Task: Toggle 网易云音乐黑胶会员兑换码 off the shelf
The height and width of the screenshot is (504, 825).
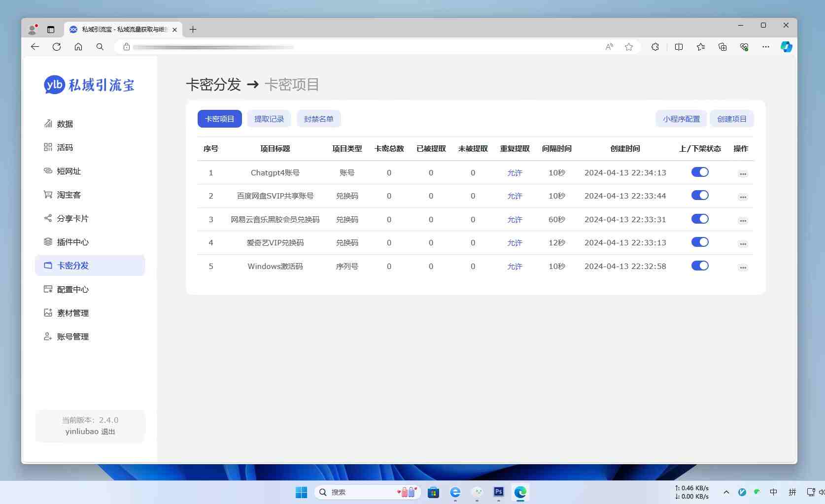Action: pyautogui.click(x=700, y=219)
